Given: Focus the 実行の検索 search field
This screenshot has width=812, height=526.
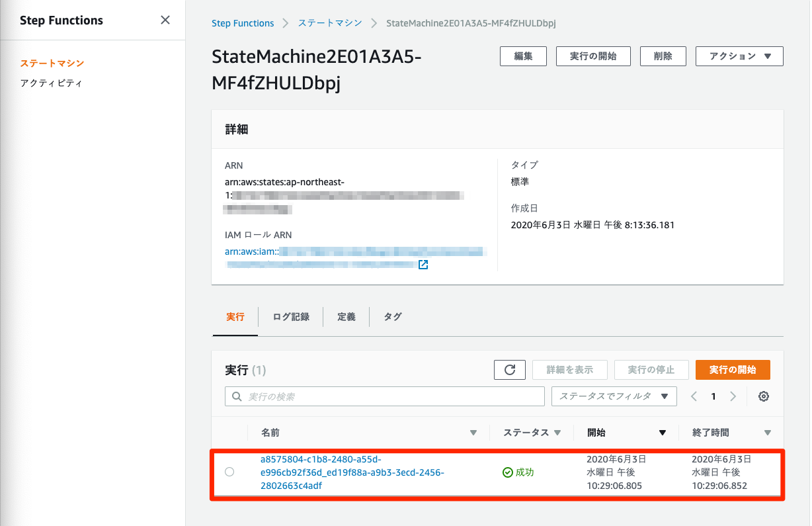Looking at the screenshot, I should tap(385, 396).
